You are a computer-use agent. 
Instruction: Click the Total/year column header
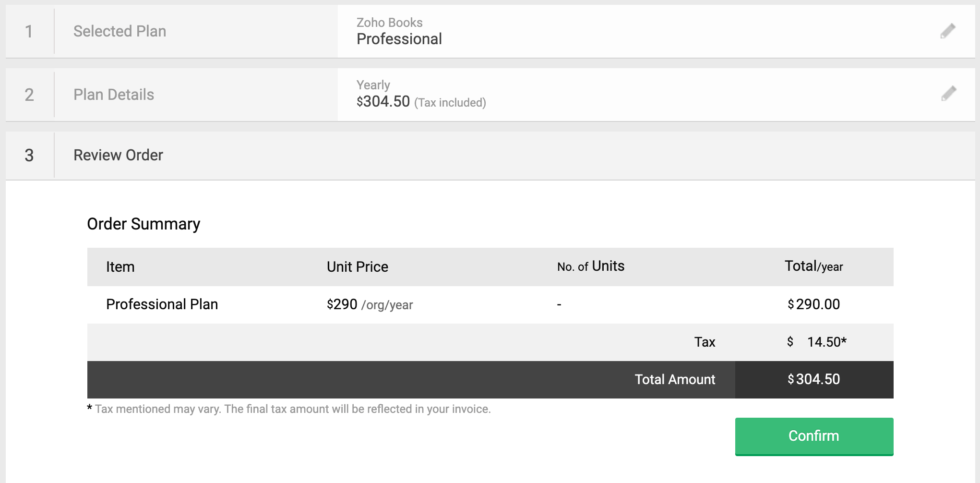pos(813,266)
